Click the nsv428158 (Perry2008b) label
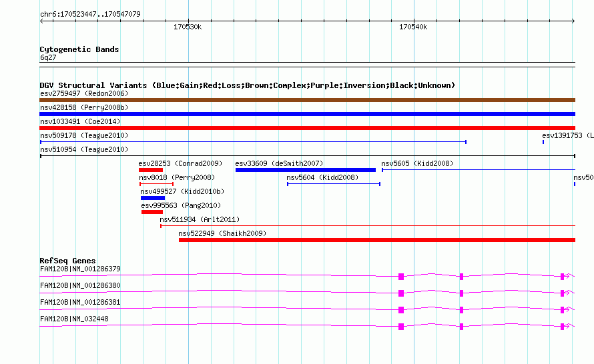Image resolution: width=594 pixels, height=364 pixels. pyautogui.click(x=84, y=107)
